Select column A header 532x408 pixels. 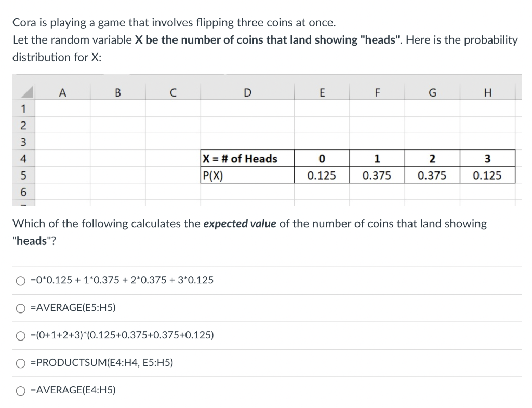pos(62,92)
